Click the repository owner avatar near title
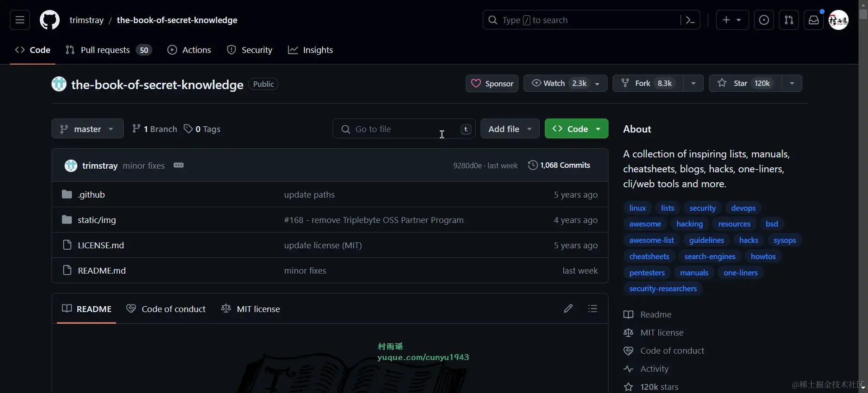This screenshot has height=393, width=868. [x=59, y=84]
